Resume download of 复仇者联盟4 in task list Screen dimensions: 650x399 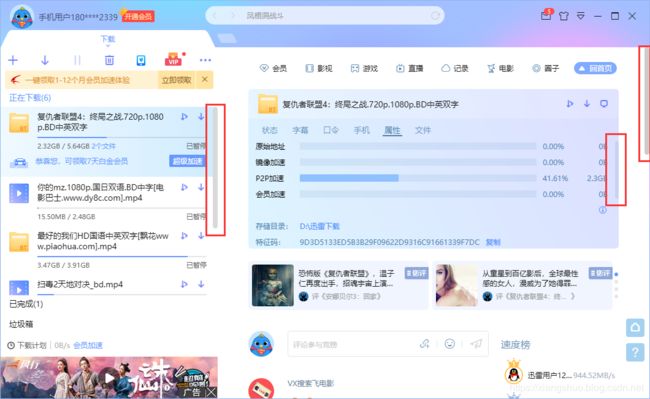pos(201,117)
